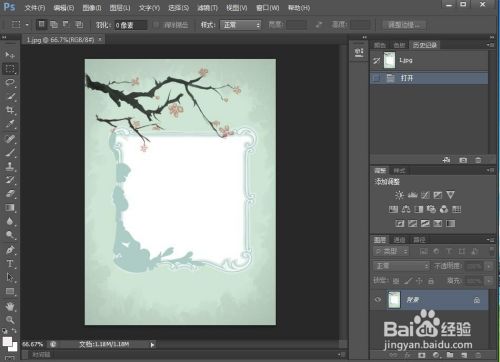Open layer blend mode dropdown 正常

coord(401,266)
